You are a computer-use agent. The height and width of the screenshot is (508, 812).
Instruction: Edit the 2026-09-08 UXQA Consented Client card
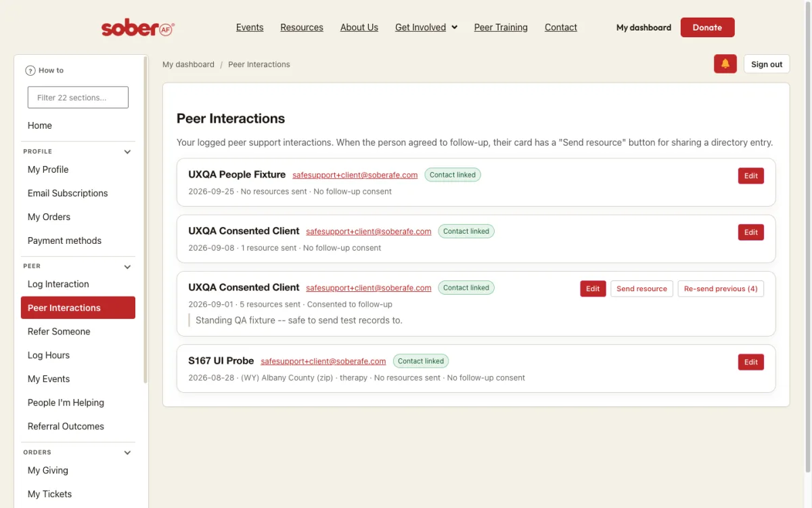coord(751,232)
